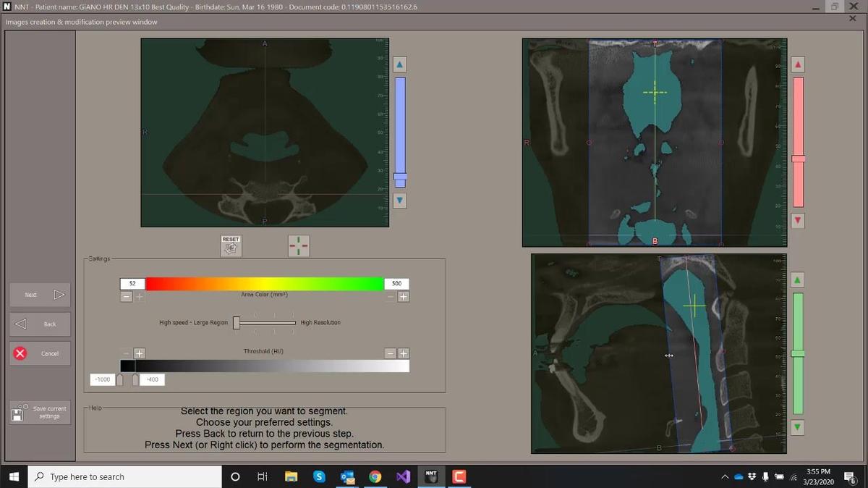
Task: Open Task View on the taskbar
Action: coord(263,476)
